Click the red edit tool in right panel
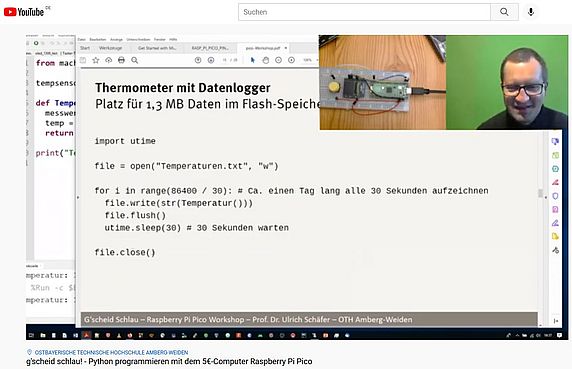The image size is (572, 369). tap(555, 182)
